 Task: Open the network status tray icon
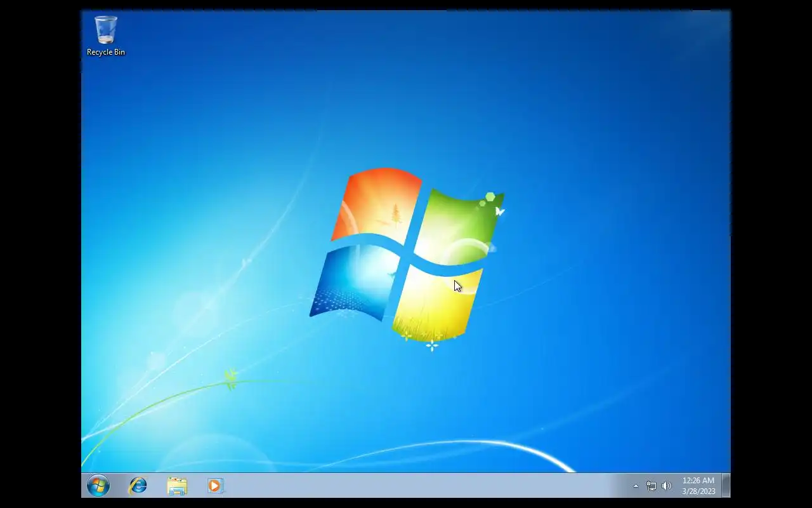pos(652,486)
